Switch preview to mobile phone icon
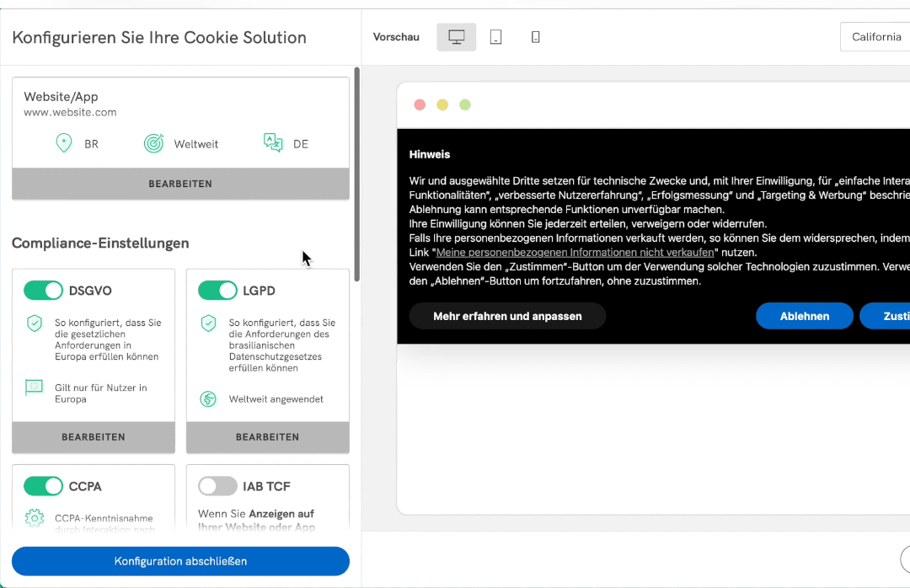The image size is (910, 588). 535,37
